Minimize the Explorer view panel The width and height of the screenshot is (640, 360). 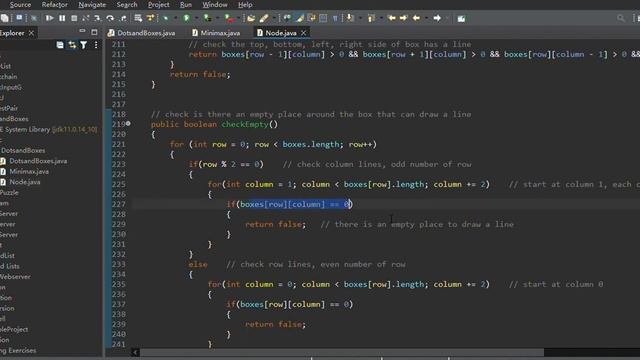[82, 31]
